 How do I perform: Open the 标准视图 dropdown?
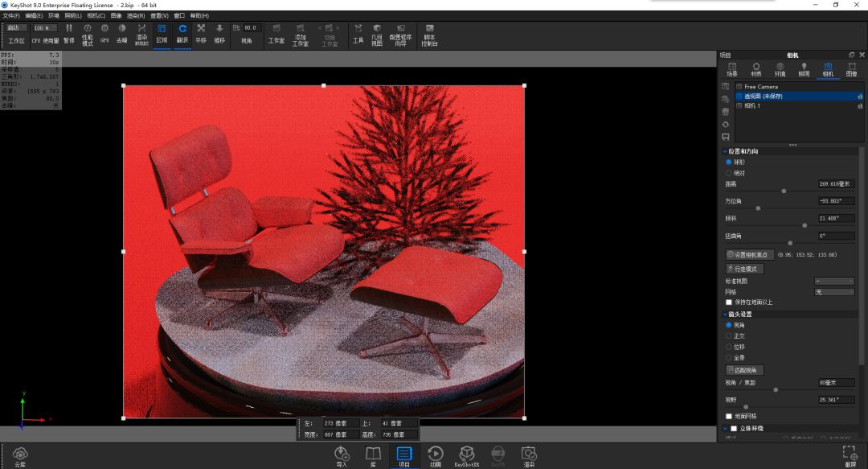click(834, 281)
